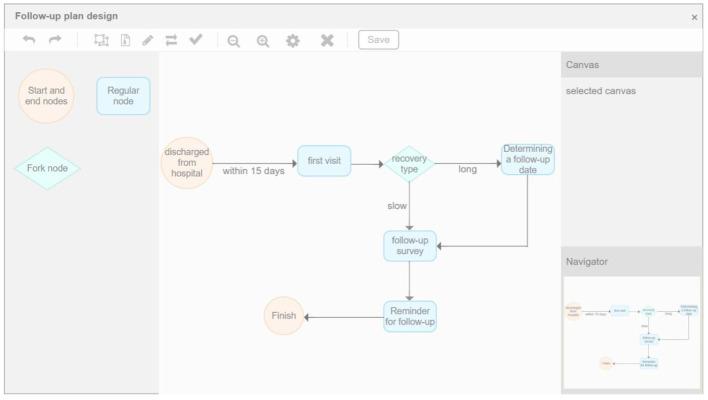Select the multi-select frame tool icon
The image size is (708, 400).
pyautogui.click(x=101, y=40)
